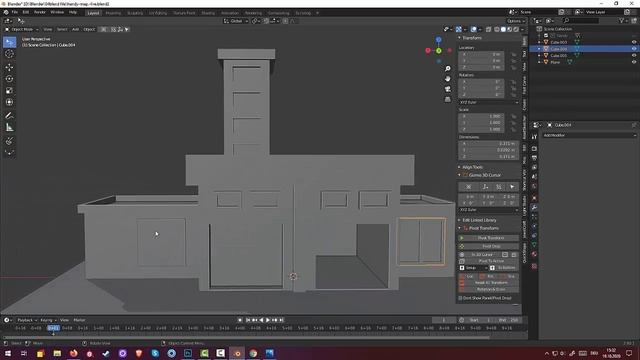Open the viewport Options dropdown
Viewport: 640px width, 360px height.
coord(516,21)
